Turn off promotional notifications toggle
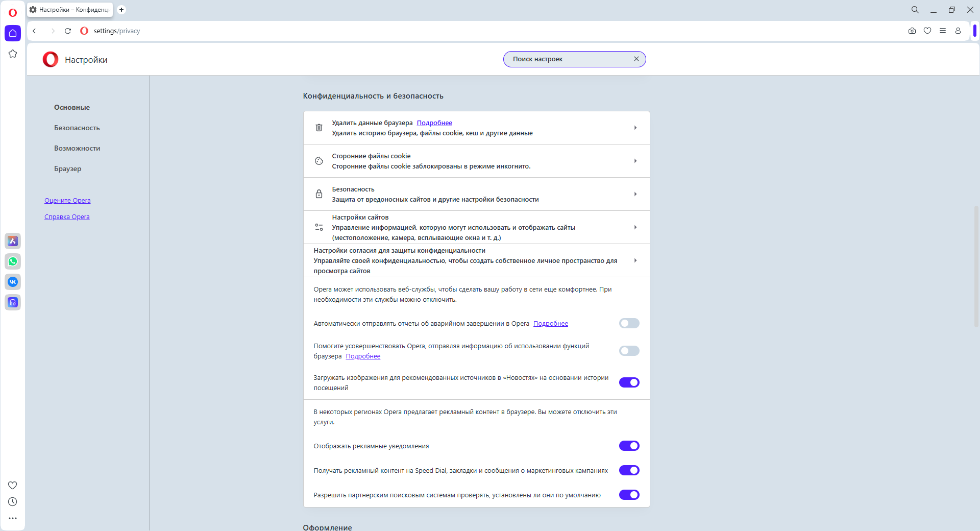Screen dimensions: 980x531 point(629,446)
